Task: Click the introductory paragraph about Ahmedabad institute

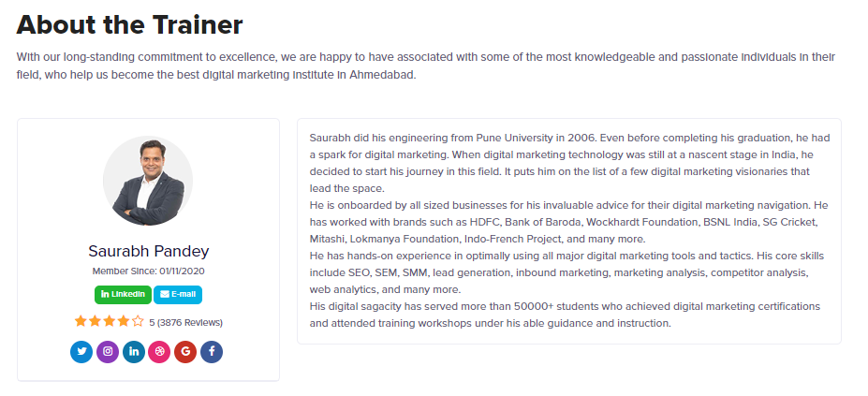Action: [426, 66]
